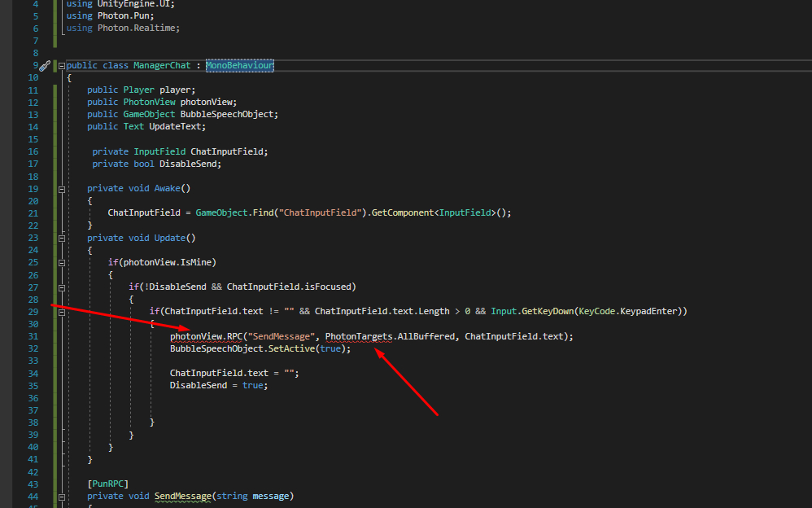Click AllBuffered enum member
This screenshot has width=812, height=508.
[x=426, y=336]
